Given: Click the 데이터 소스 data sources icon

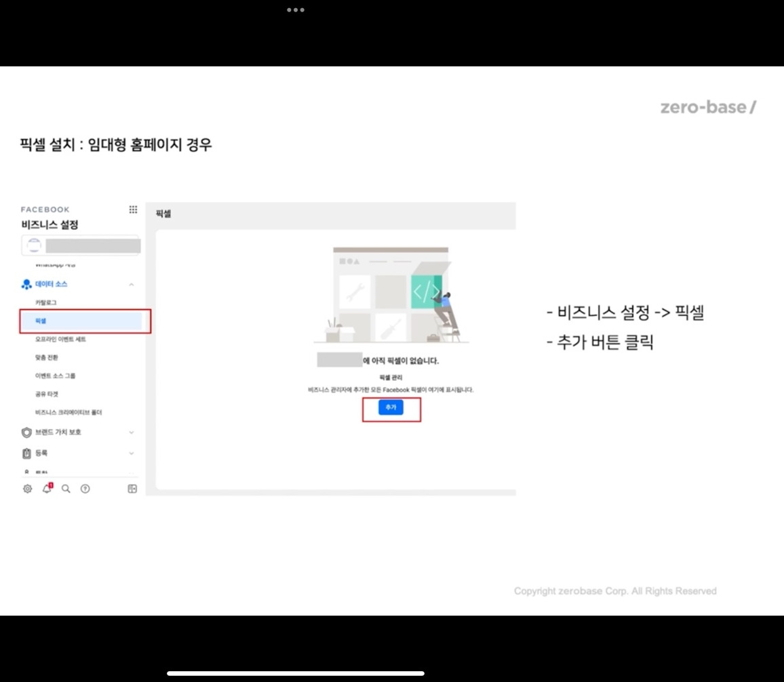Looking at the screenshot, I should pyautogui.click(x=26, y=284).
